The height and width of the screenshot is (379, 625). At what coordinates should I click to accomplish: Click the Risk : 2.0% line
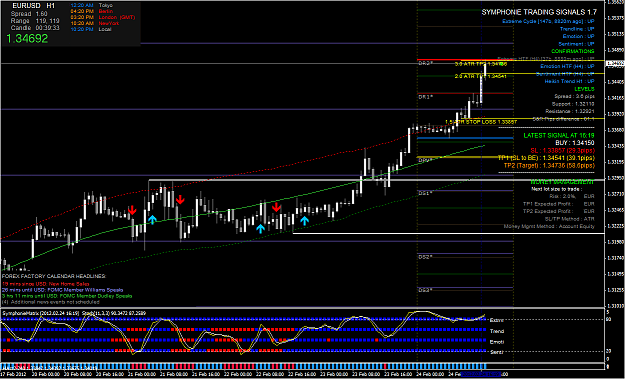(x=572, y=196)
